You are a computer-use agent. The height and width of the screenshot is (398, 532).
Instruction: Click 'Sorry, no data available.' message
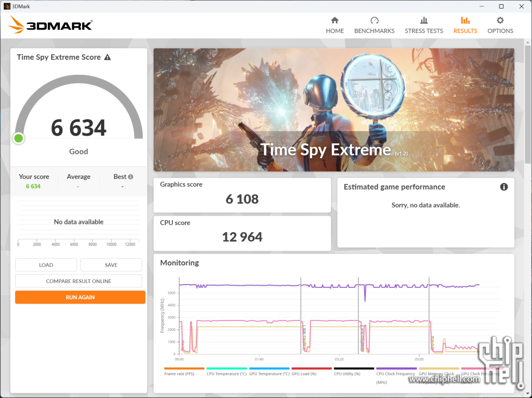426,205
